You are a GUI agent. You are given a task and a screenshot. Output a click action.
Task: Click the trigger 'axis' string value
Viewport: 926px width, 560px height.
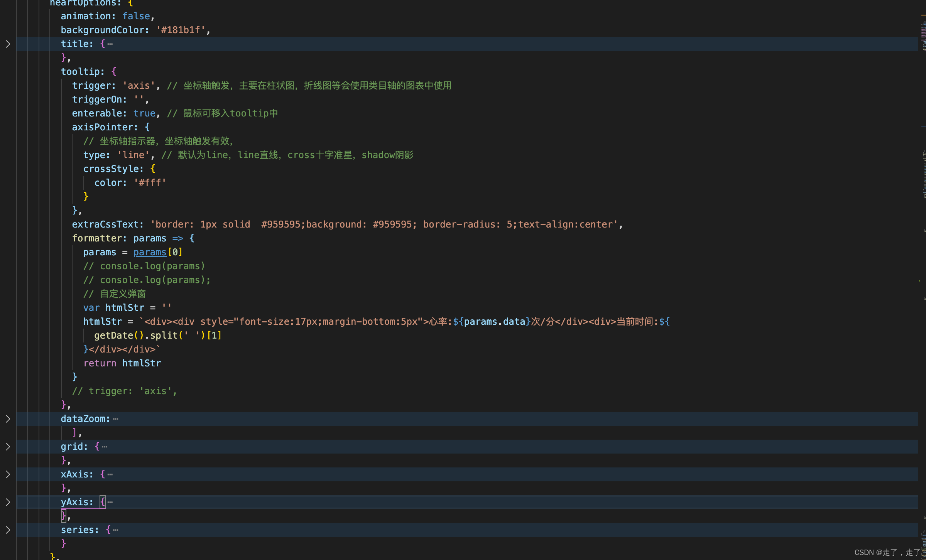(139, 86)
